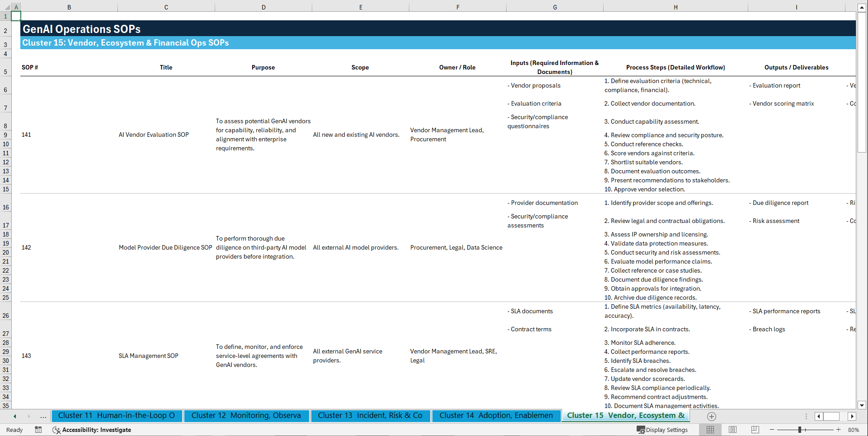Add a new worksheet with the plus icon
868x436 pixels.
point(711,416)
